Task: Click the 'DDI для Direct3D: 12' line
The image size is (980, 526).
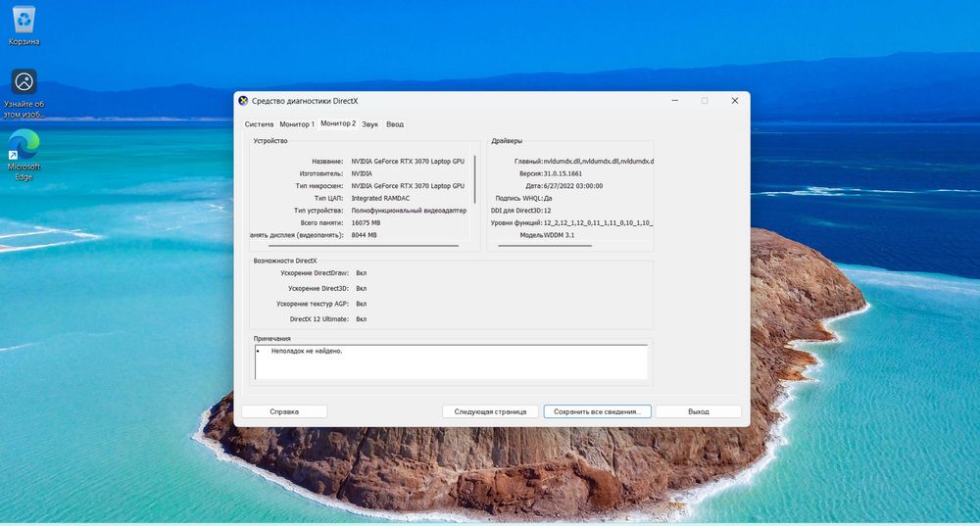Action: coord(520,211)
